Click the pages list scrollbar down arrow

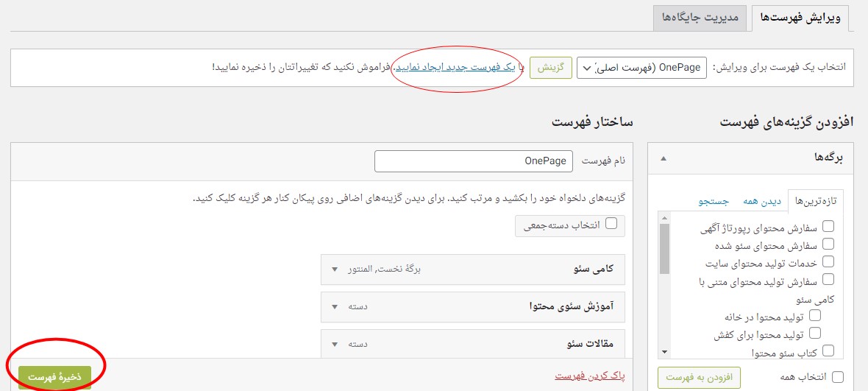[665, 352]
